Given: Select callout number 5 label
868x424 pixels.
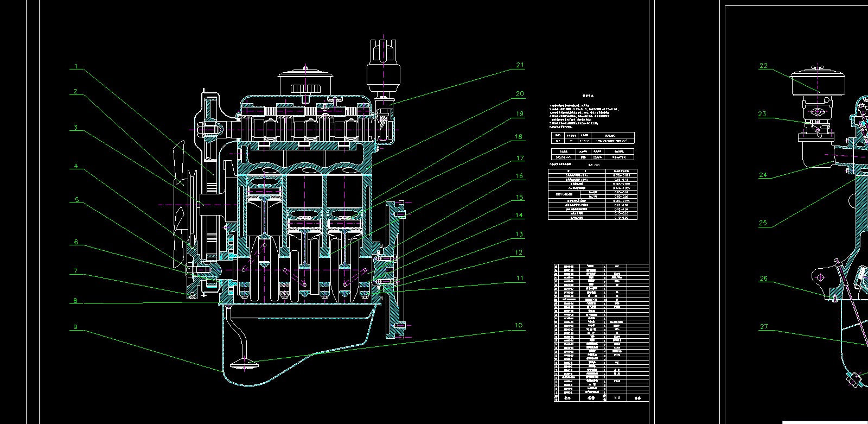Looking at the screenshot, I should coord(76,200).
